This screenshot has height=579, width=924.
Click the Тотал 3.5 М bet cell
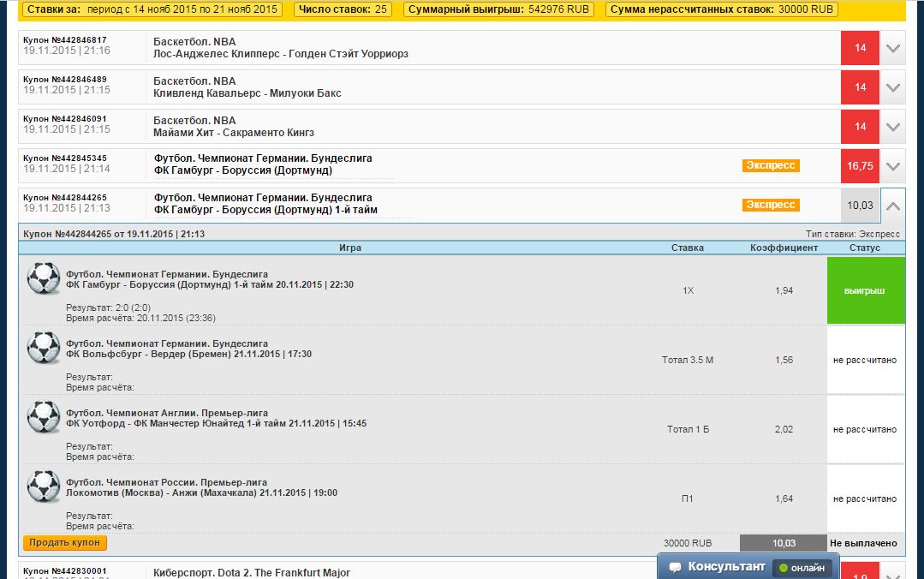point(688,360)
